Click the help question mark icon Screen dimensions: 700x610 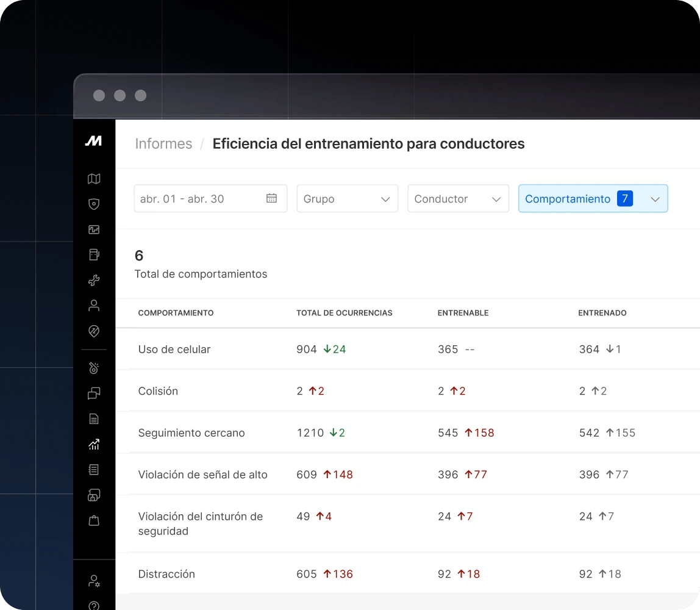[x=93, y=605]
